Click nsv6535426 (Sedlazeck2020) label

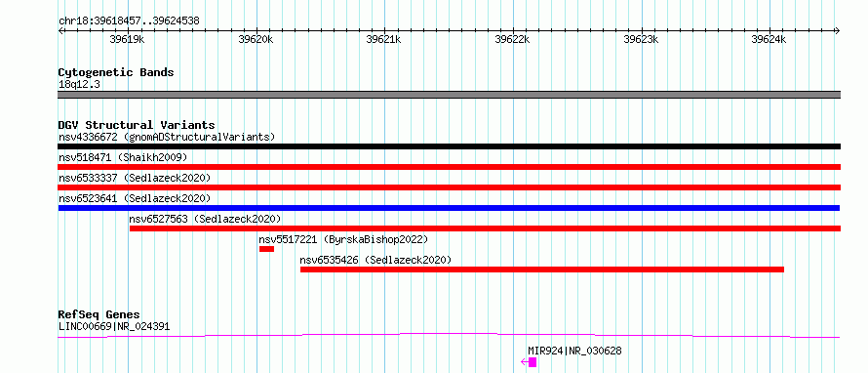(x=375, y=260)
